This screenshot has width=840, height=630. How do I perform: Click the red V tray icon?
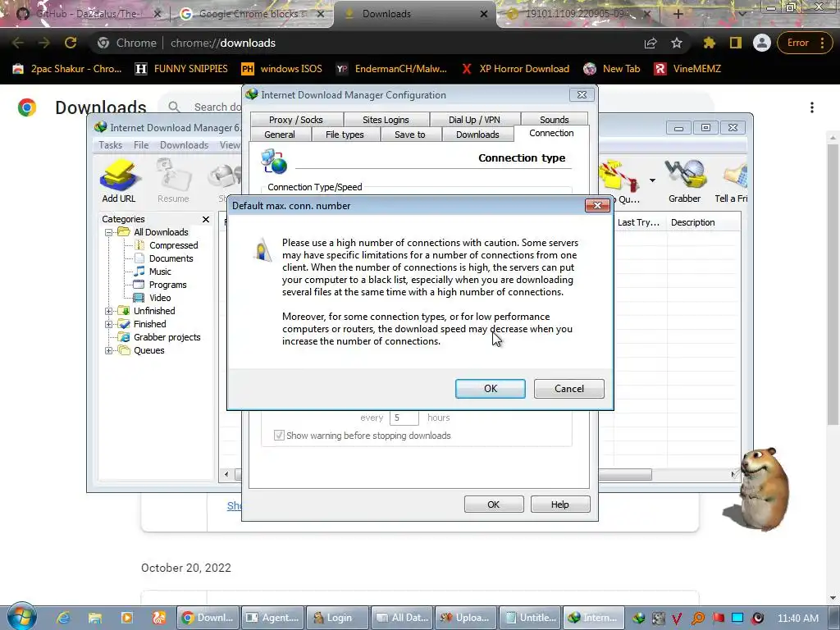(x=677, y=619)
